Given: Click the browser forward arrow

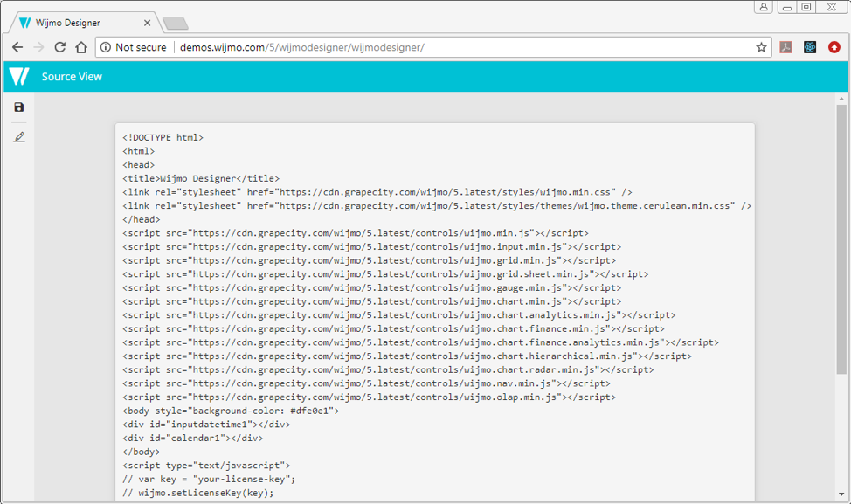Looking at the screenshot, I should pos(38,47).
